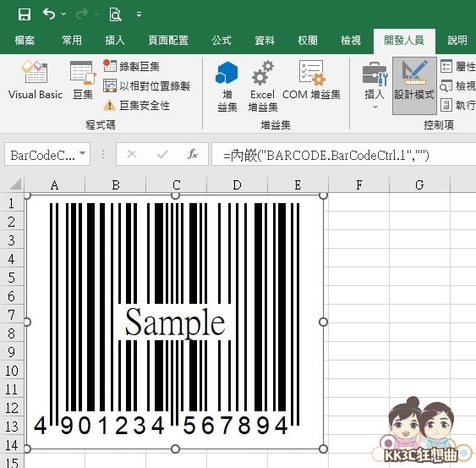The height and width of the screenshot is (468, 476).
Task: Select row 14 header
Action: coord(12,445)
